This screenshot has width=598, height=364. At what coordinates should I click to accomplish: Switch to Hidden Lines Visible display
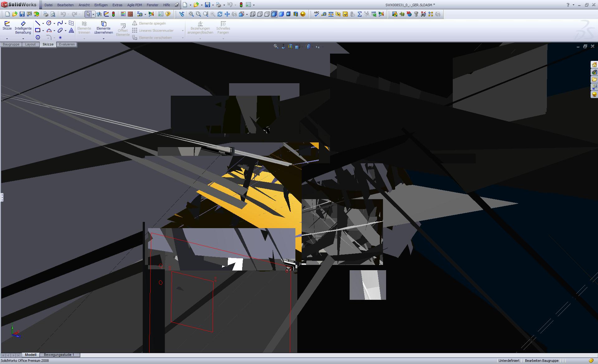point(260,14)
